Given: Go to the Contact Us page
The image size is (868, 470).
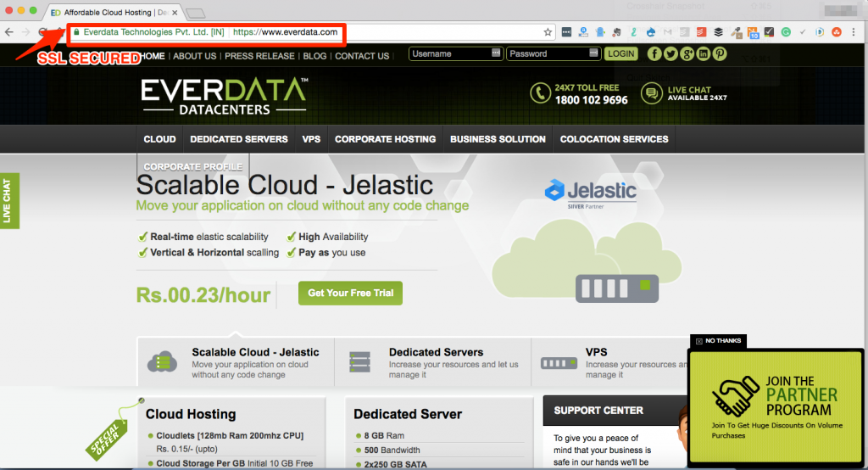Looking at the screenshot, I should coord(362,56).
